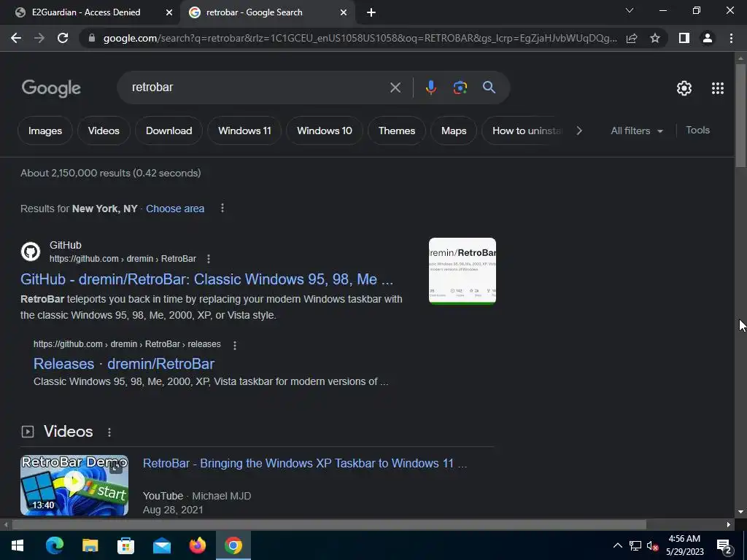Open Google quick settings gear

[x=684, y=88]
